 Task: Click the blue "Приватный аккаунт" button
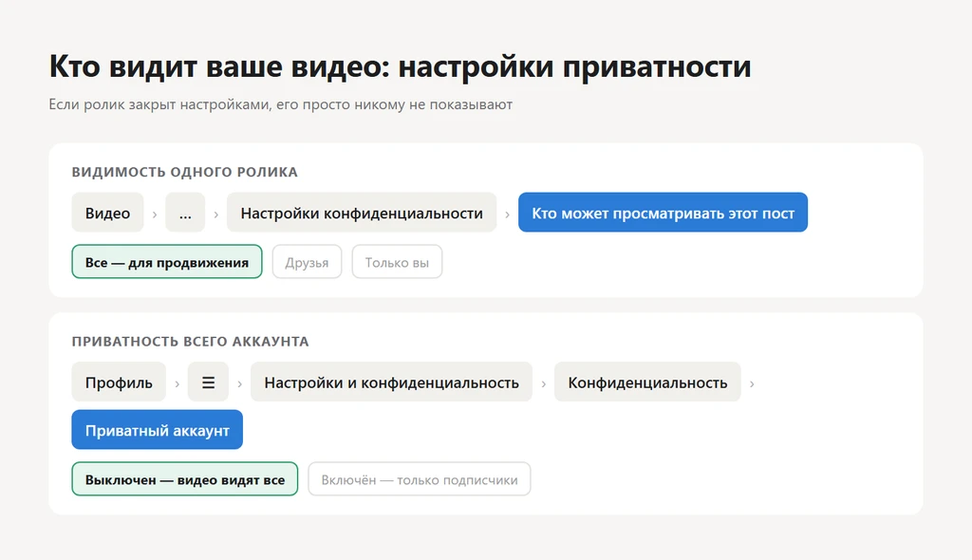pyautogui.click(x=158, y=430)
